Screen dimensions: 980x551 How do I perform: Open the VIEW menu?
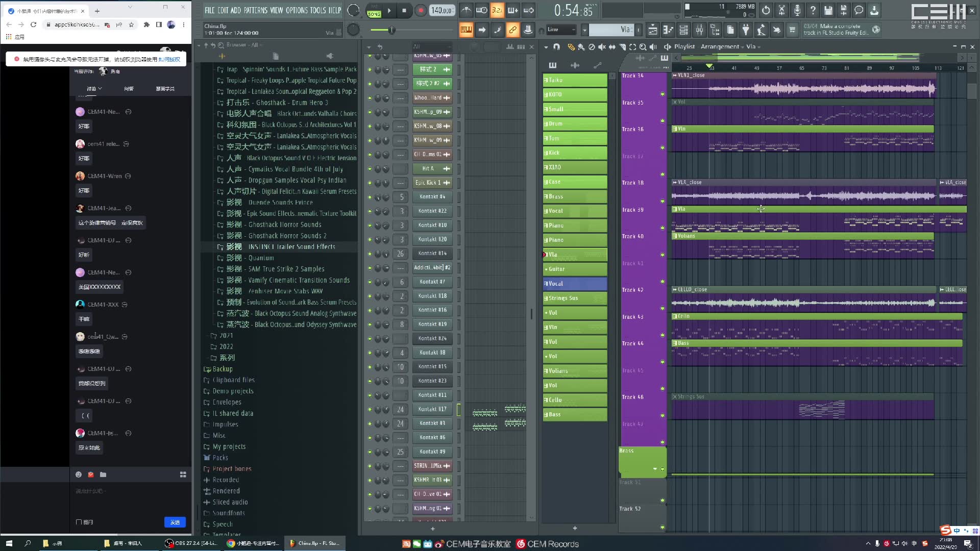tap(277, 10)
